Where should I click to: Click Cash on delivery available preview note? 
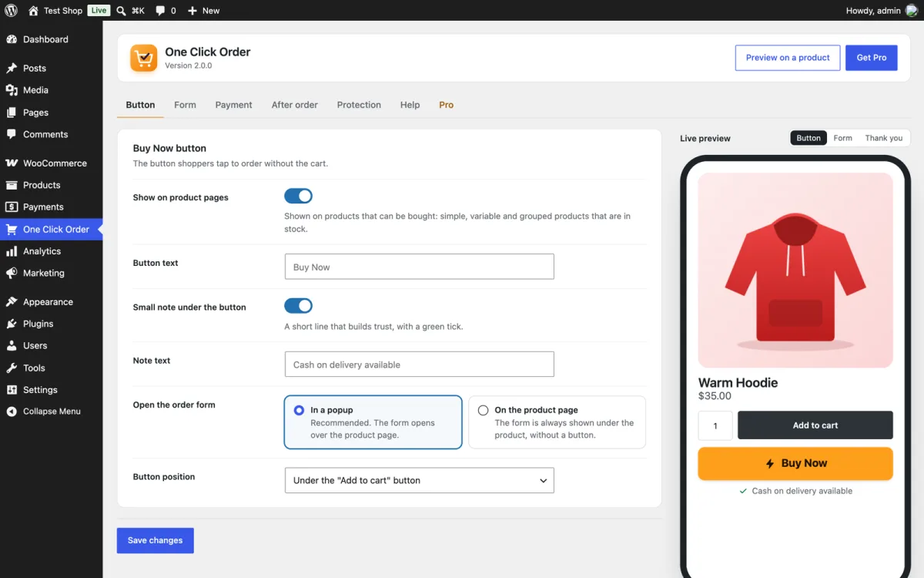[795, 491]
